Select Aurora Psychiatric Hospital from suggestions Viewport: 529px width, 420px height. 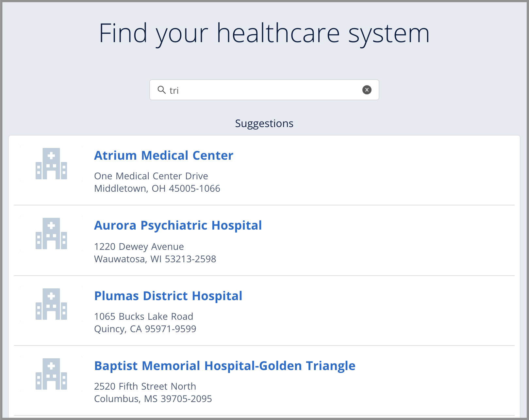(178, 225)
